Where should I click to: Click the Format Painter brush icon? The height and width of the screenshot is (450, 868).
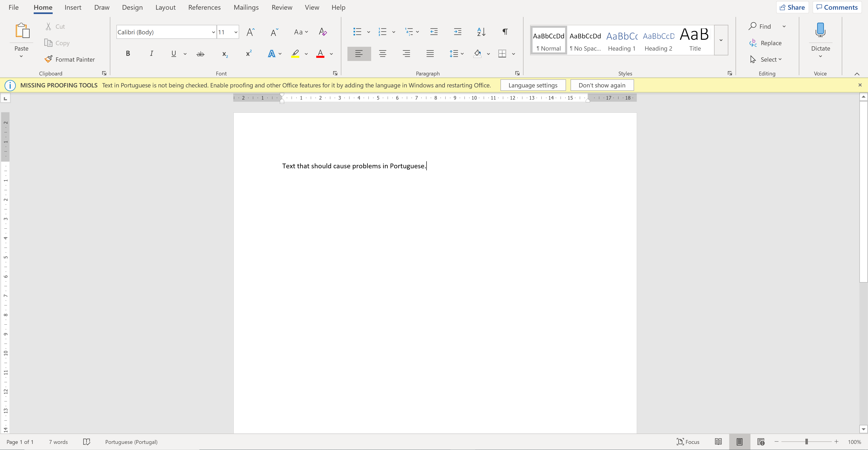click(x=49, y=59)
